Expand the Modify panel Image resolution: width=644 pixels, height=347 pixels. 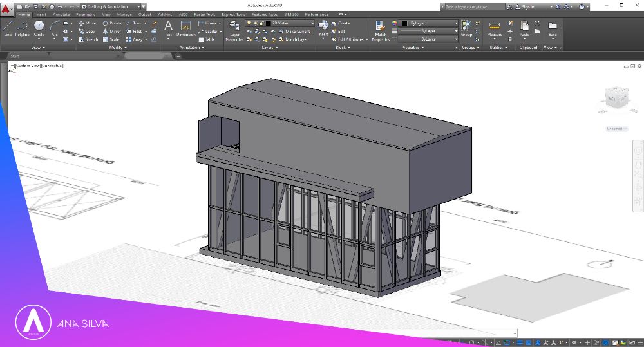pos(117,48)
